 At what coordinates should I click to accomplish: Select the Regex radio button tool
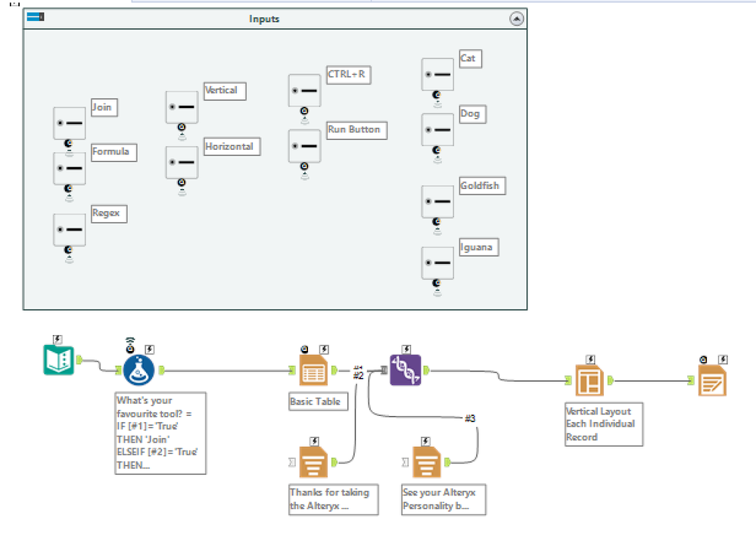point(70,230)
